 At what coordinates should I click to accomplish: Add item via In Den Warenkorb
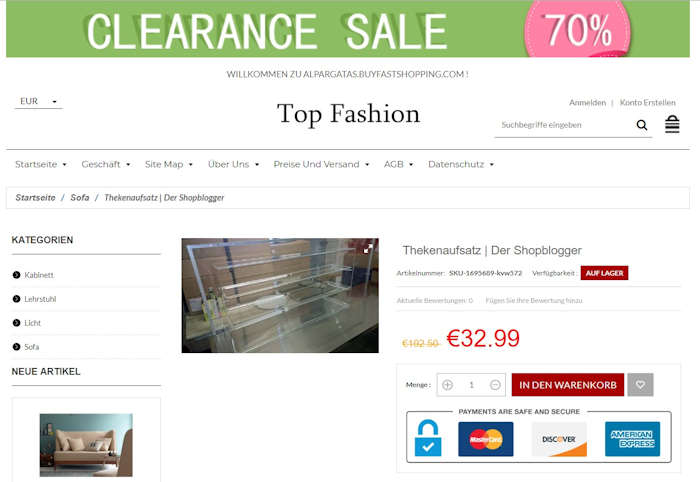(568, 385)
